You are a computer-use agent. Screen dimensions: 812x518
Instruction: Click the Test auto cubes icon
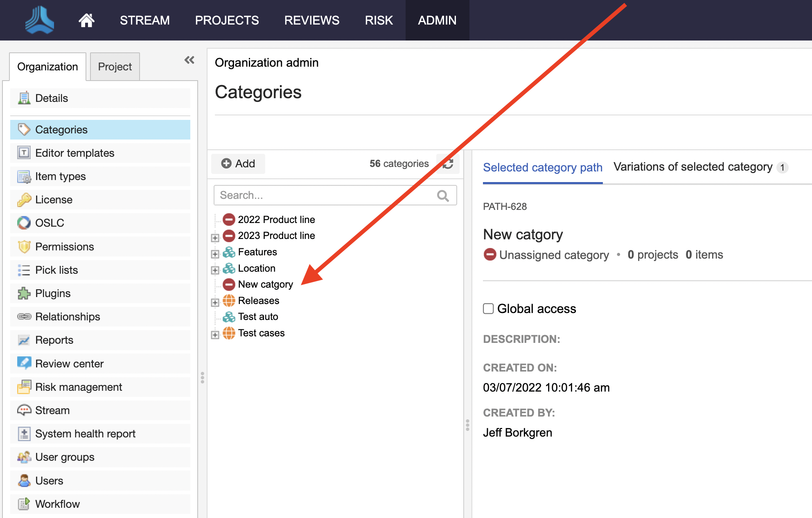pos(229,317)
